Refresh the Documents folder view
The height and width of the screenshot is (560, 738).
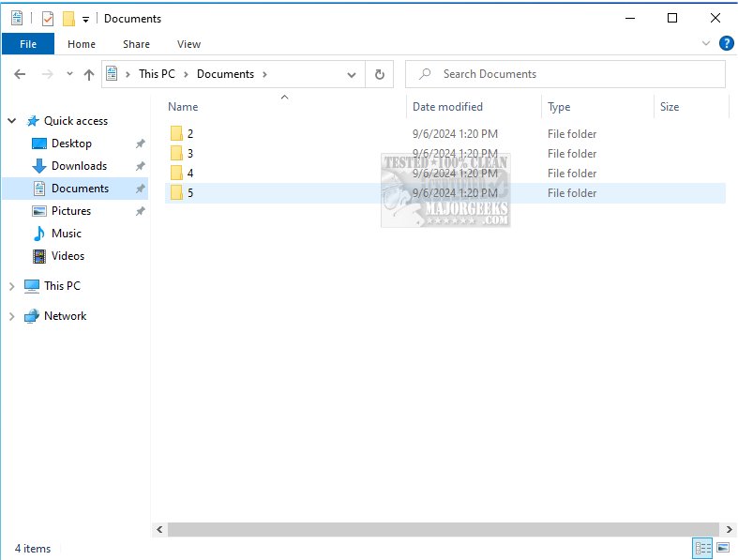pos(380,74)
